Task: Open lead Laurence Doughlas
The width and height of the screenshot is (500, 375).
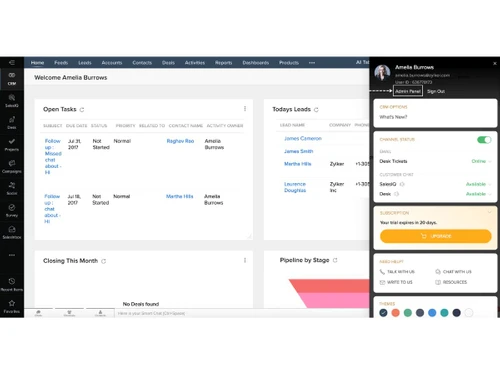Action: [295, 187]
